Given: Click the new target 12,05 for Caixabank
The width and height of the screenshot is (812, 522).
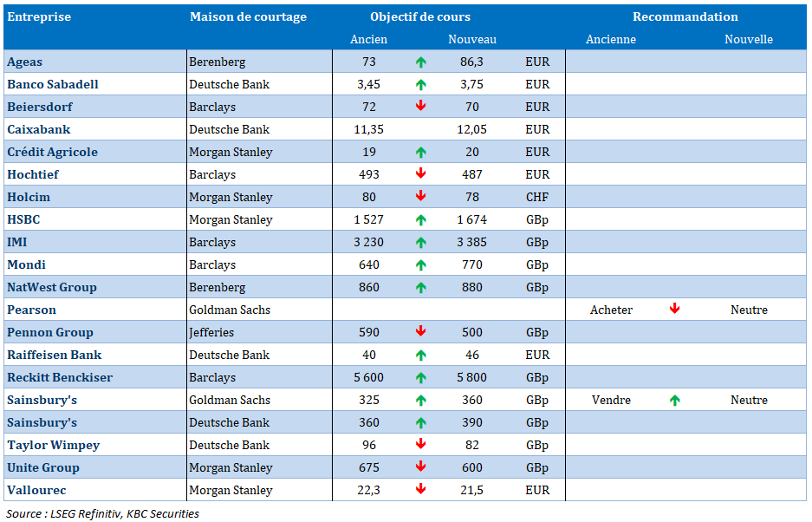Looking at the screenshot, I should (471, 129).
